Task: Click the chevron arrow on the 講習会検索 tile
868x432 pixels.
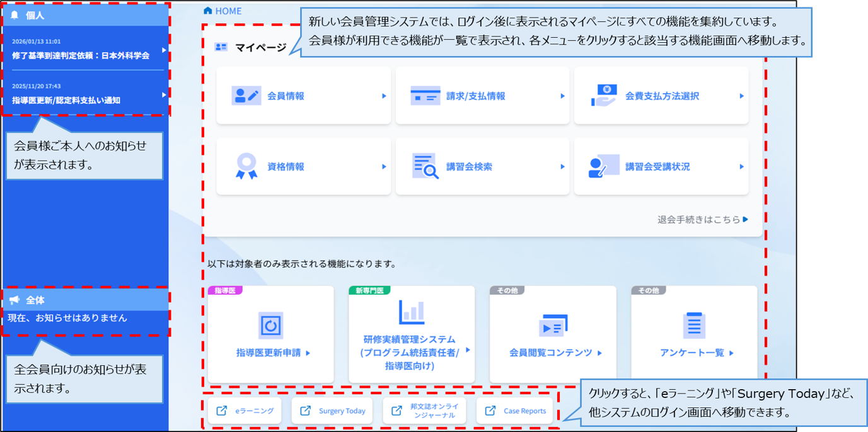Action: click(563, 166)
